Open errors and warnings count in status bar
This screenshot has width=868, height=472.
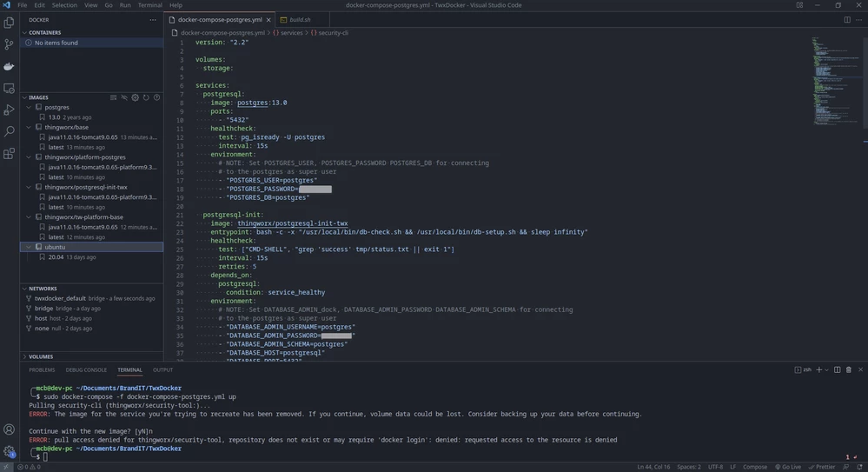point(29,467)
